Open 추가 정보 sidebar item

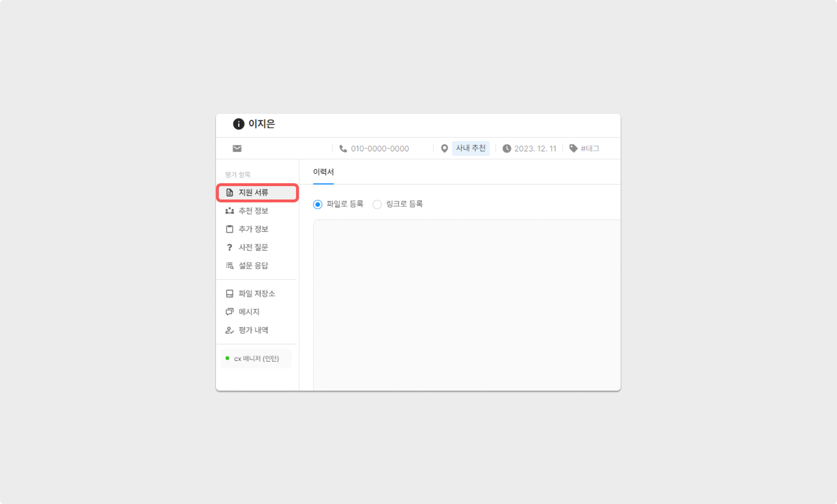[253, 229]
